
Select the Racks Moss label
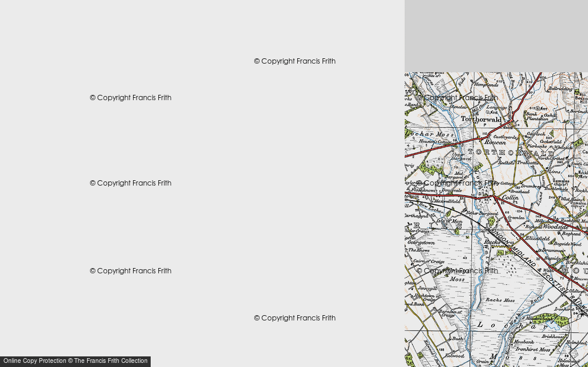[500, 300]
